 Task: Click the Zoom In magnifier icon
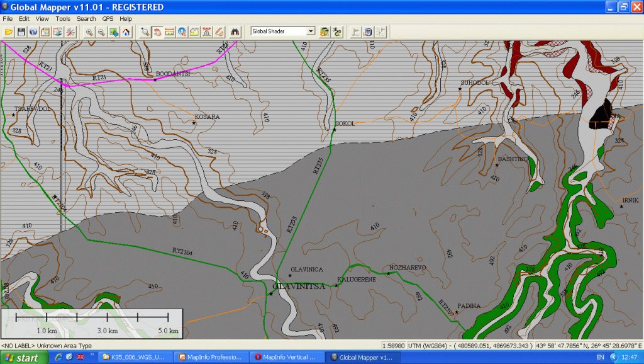click(x=89, y=31)
